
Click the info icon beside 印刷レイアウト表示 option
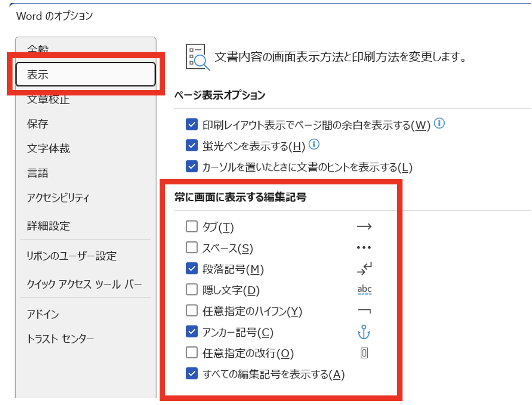(439, 123)
